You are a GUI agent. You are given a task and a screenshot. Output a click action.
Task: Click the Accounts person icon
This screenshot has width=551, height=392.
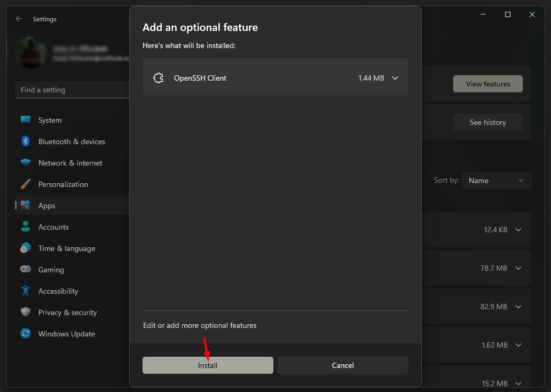click(x=26, y=227)
